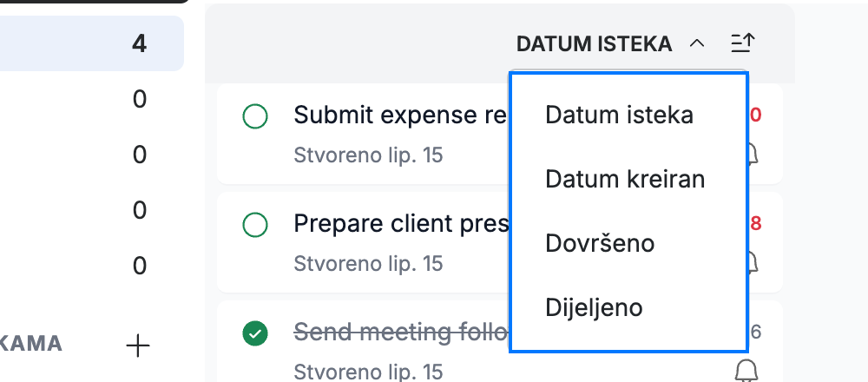Collapse the sort menu with the chevron
This screenshot has width=868, height=382.
[698, 43]
